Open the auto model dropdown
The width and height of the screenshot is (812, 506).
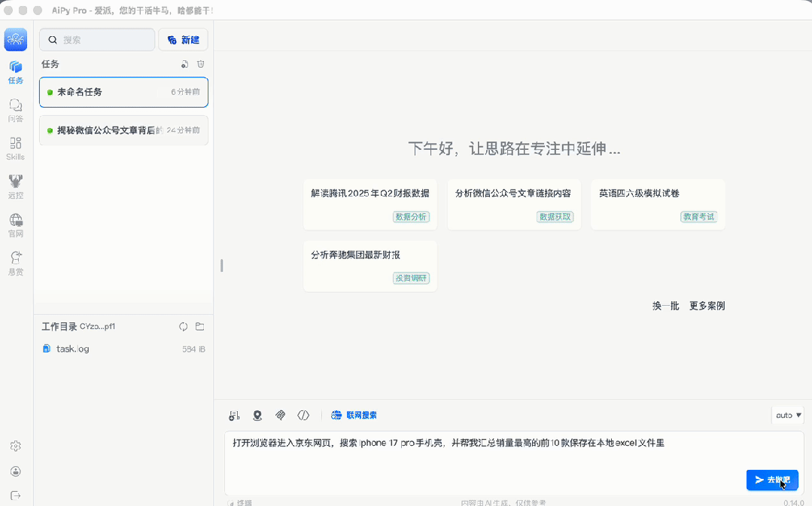(788, 415)
